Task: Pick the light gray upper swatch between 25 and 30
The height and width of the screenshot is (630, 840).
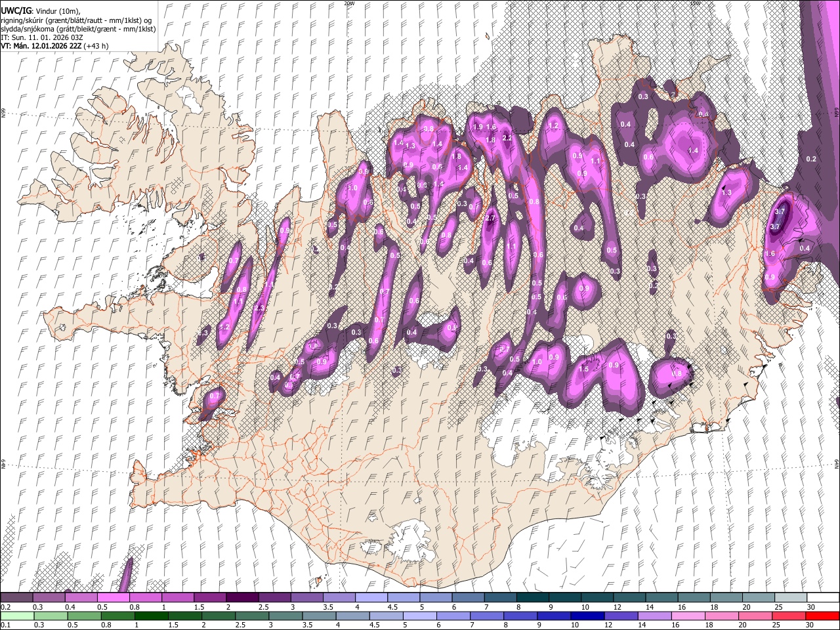Action: (x=791, y=598)
